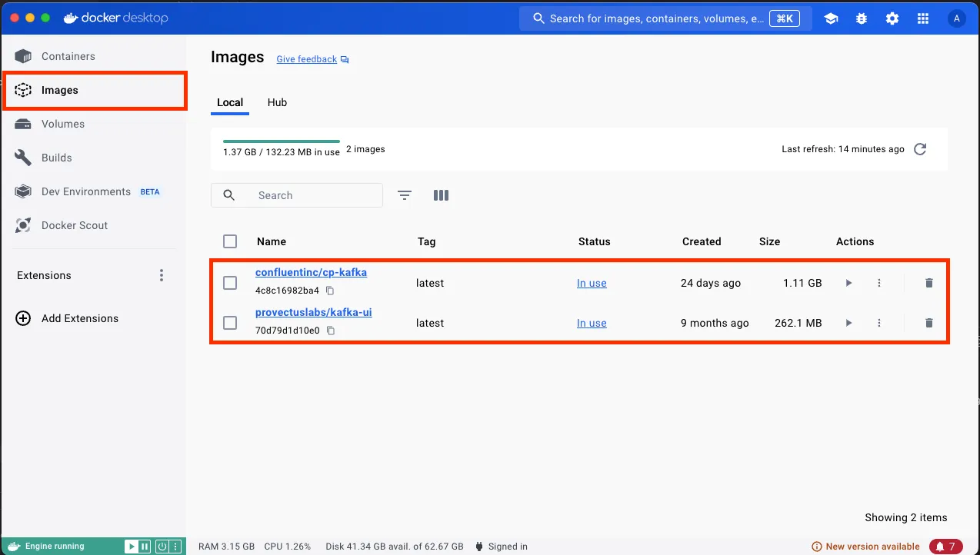The height and width of the screenshot is (555, 980).
Task: Open the Troubleshoot bug icon
Action: tap(862, 18)
